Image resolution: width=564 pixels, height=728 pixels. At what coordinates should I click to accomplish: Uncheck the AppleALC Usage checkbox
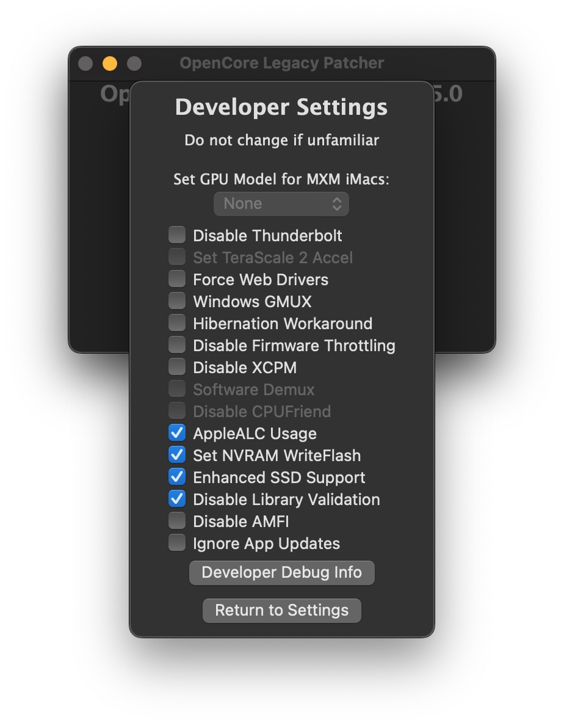[x=177, y=433]
